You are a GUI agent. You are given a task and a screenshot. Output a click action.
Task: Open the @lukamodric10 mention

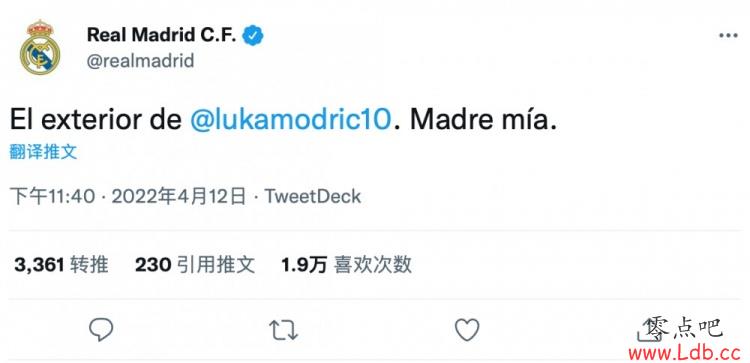[x=290, y=120]
